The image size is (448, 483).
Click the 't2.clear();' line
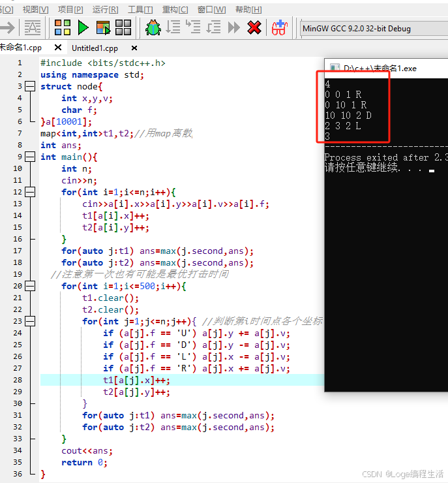tap(110, 309)
